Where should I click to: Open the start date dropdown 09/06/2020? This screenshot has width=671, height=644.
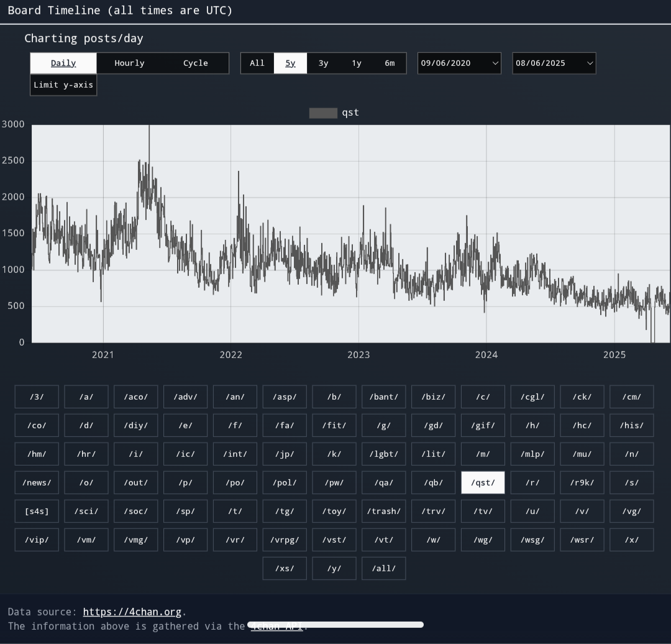tap(459, 63)
